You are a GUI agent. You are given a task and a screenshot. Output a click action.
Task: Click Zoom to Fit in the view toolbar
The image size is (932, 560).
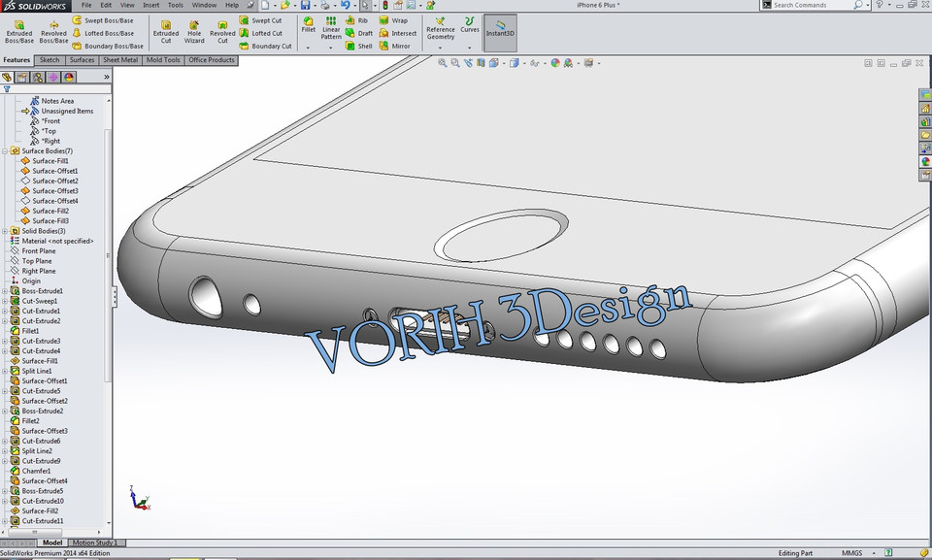(x=442, y=62)
